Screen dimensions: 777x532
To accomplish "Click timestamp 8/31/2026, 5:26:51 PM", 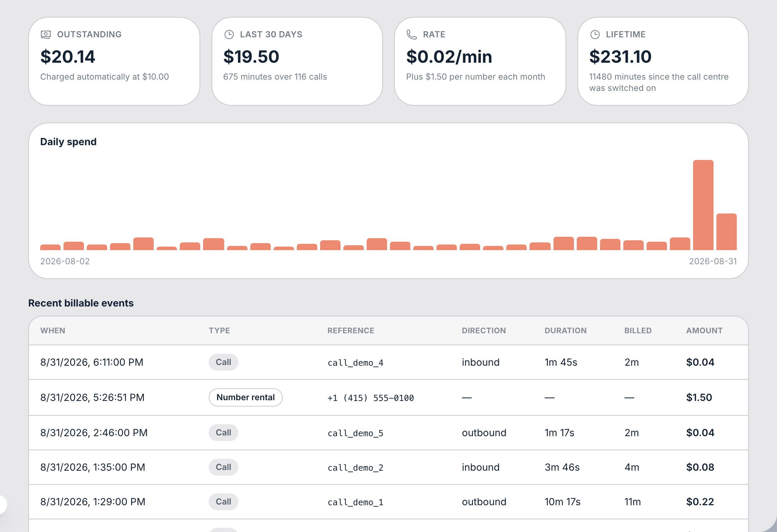I will 92,397.
